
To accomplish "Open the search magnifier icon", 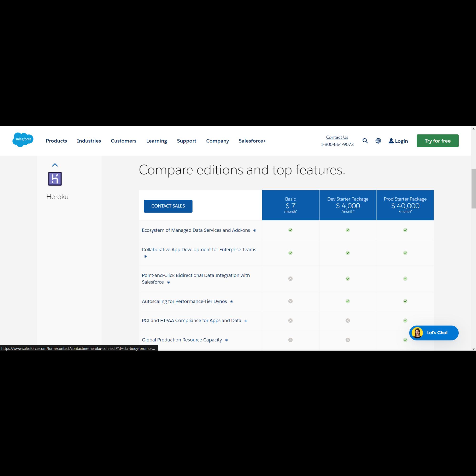I will [x=365, y=141].
